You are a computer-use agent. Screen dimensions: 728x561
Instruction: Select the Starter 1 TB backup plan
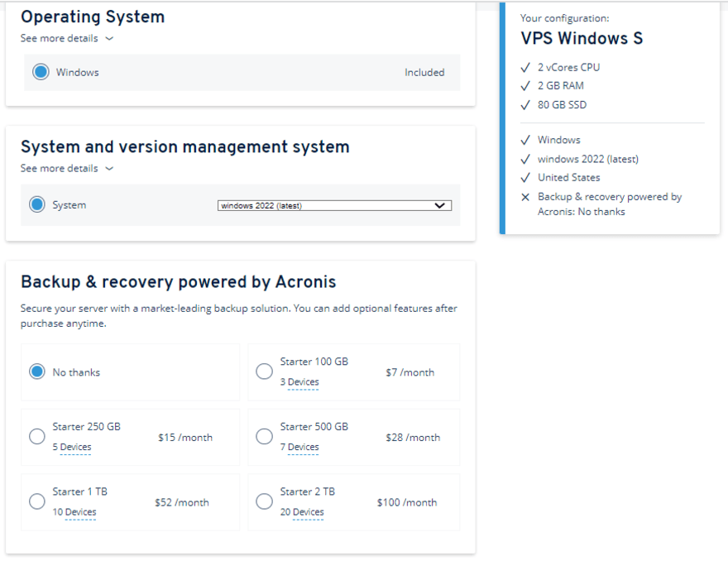click(37, 501)
